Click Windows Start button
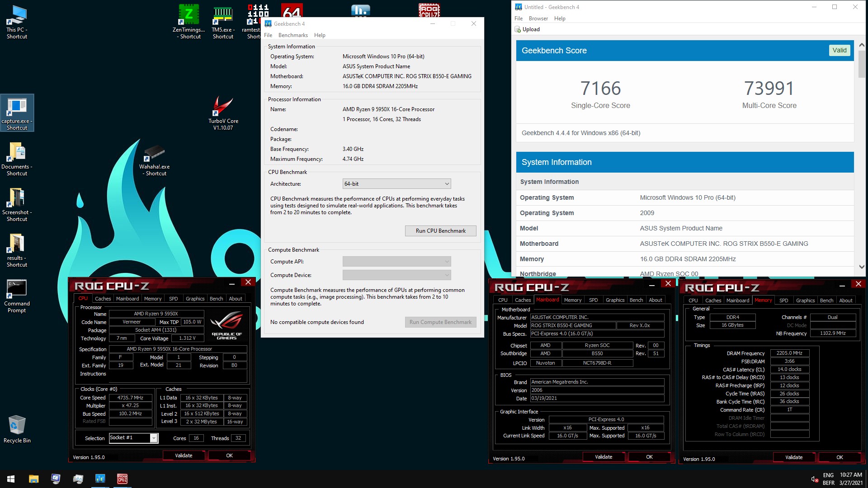 tap(11, 479)
